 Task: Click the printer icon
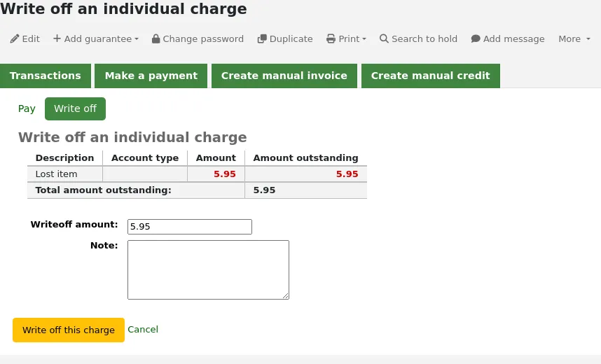[331, 38]
